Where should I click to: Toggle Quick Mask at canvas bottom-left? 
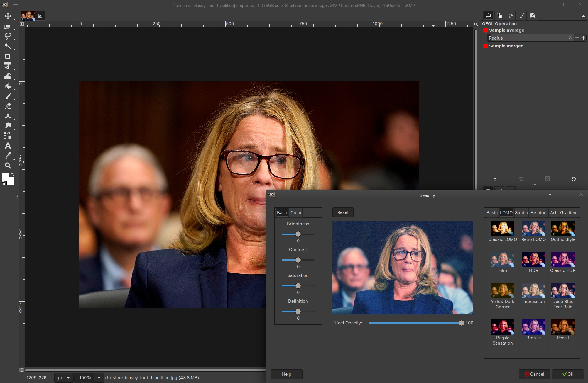21,370
